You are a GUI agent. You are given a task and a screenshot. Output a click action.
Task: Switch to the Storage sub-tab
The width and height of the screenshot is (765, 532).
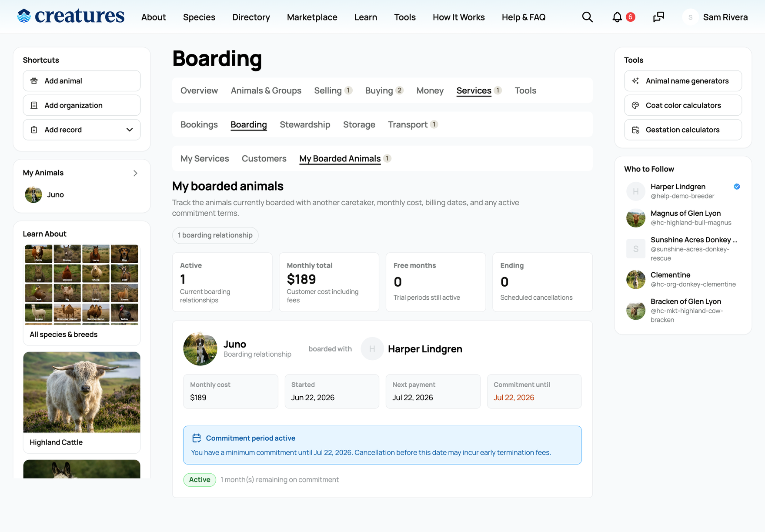click(x=359, y=124)
